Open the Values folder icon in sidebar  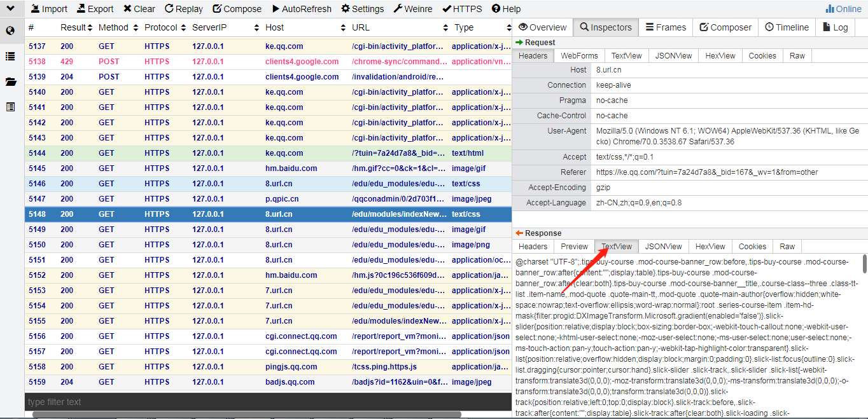pos(10,81)
